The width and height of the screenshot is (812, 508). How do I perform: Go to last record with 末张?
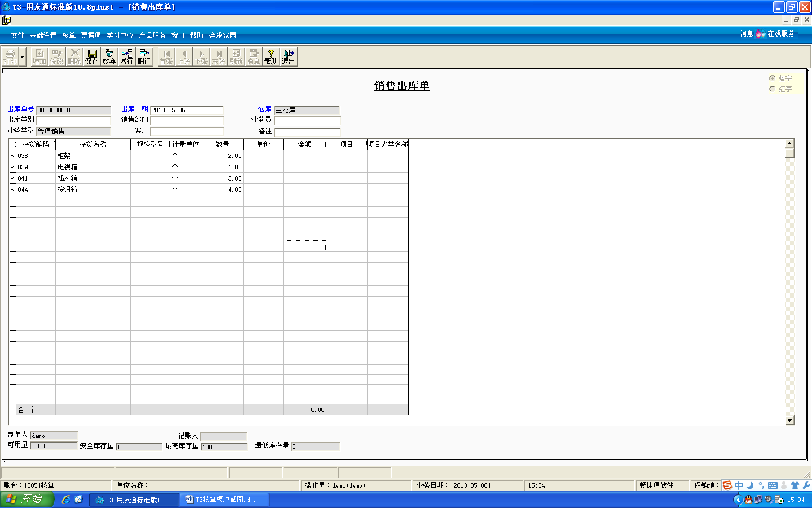coord(218,56)
